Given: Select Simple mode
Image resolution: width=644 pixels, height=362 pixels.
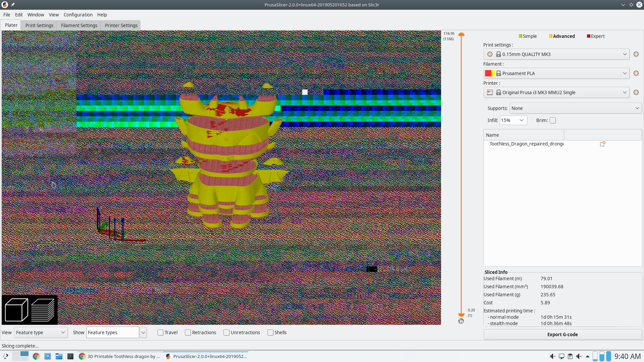Looking at the screenshot, I should click(528, 36).
